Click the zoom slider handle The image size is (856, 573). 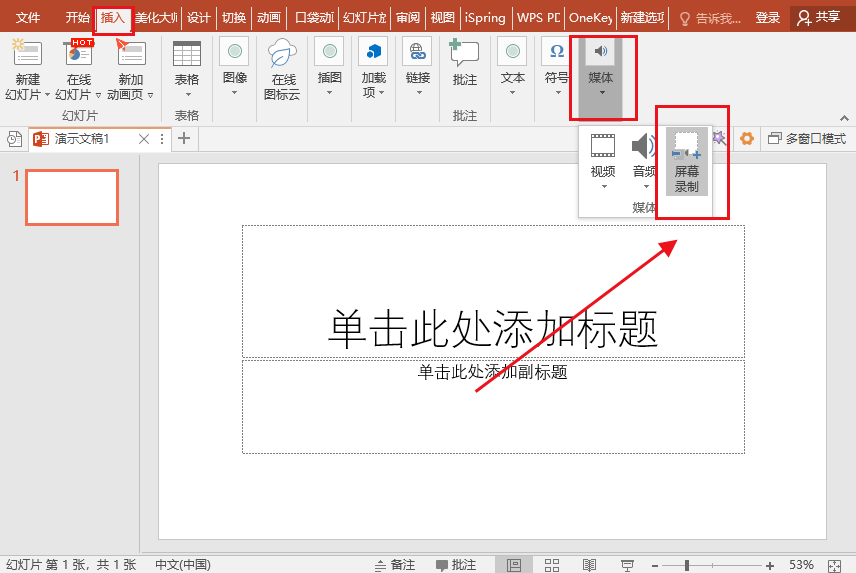tap(687, 565)
